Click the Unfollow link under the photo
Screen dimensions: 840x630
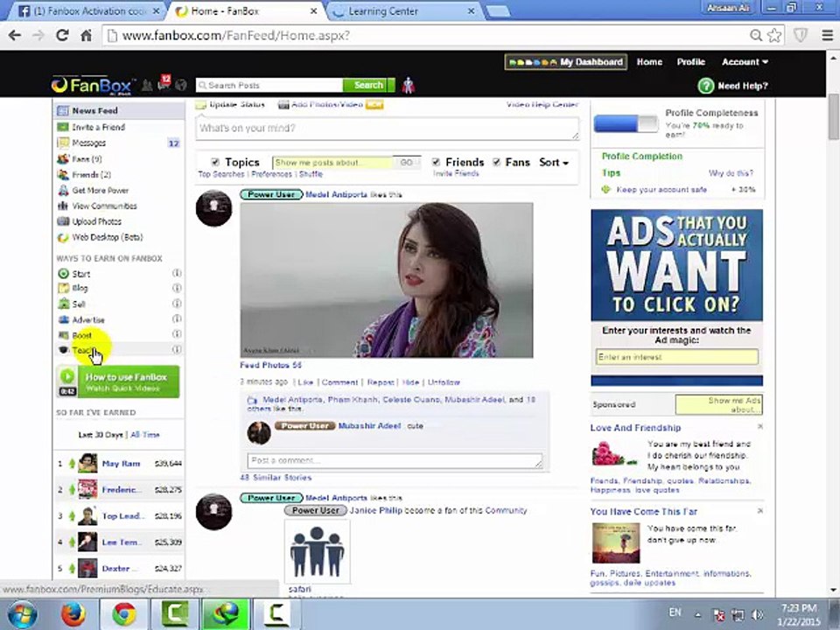click(444, 382)
